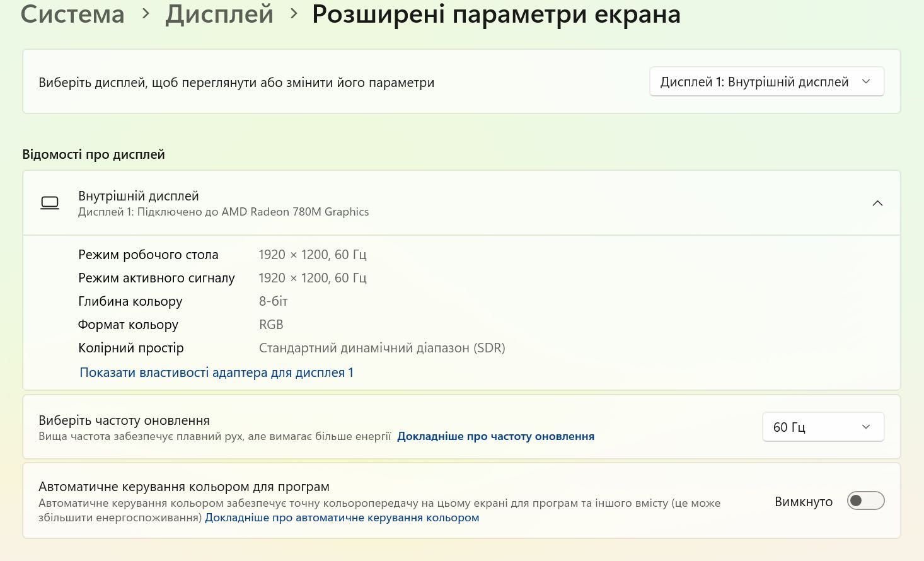Image resolution: width=924 pixels, height=561 pixels.
Task: Click the Внутрішній дисплей title
Action: click(x=139, y=196)
